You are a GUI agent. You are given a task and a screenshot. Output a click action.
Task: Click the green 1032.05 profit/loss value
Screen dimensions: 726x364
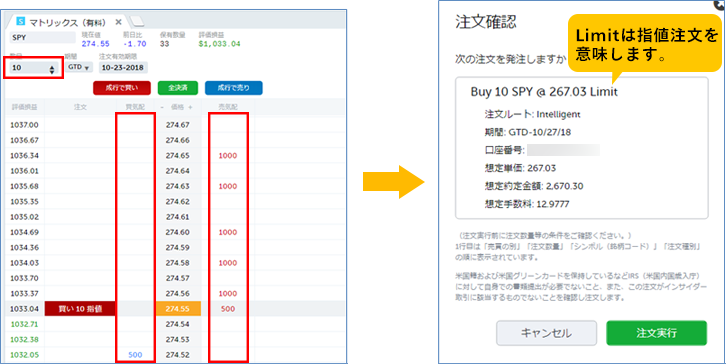point(24,355)
